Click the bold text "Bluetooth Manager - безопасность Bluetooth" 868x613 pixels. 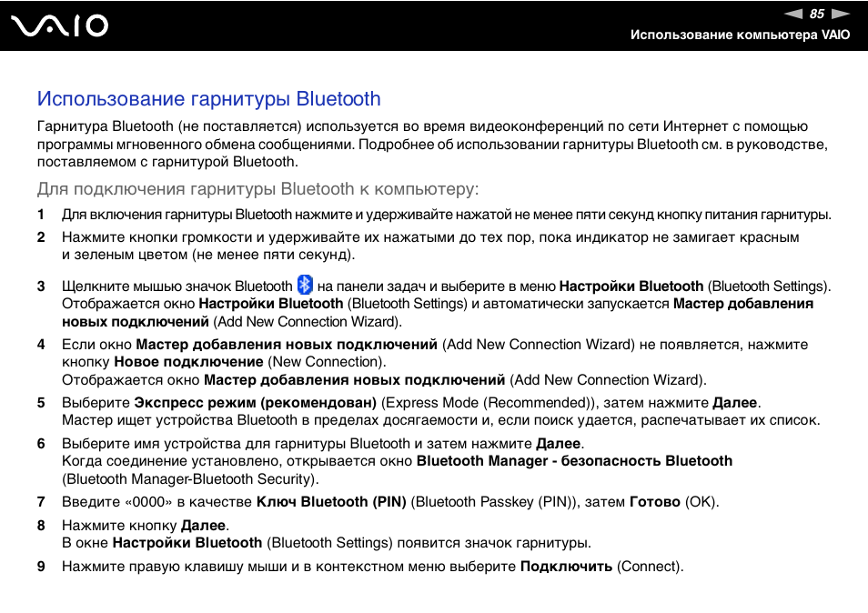click(x=575, y=461)
